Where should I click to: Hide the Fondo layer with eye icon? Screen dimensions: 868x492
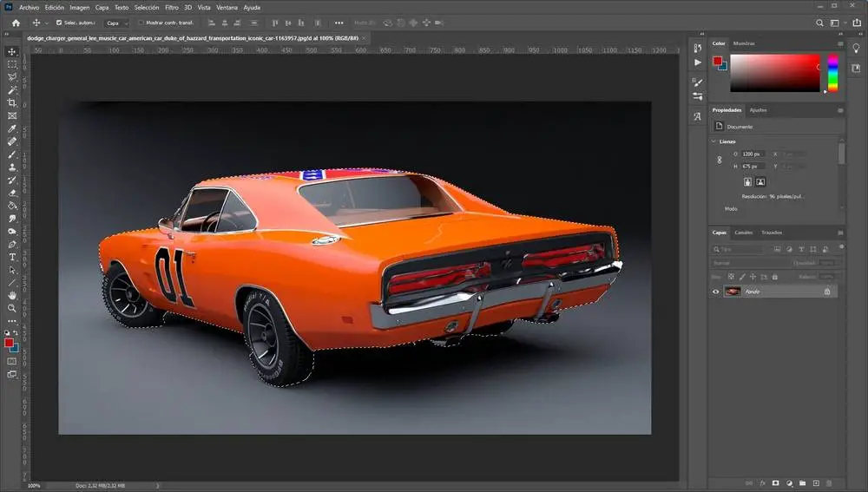click(x=716, y=292)
